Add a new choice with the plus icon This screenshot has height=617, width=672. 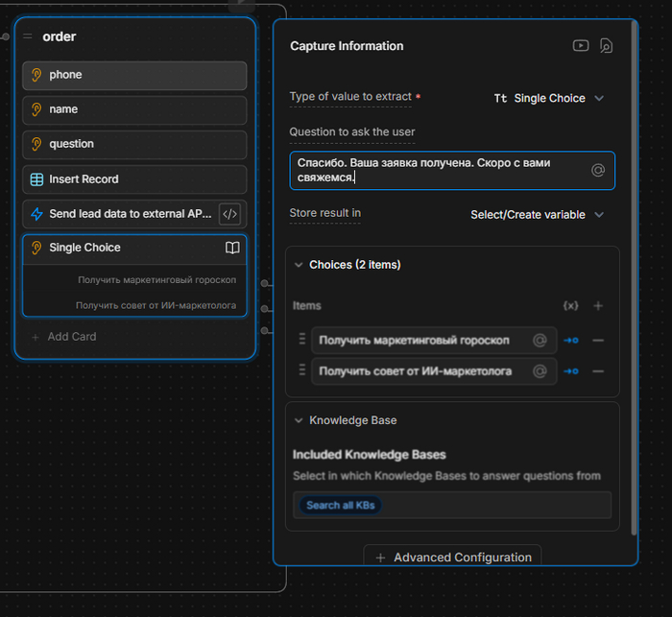598,306
